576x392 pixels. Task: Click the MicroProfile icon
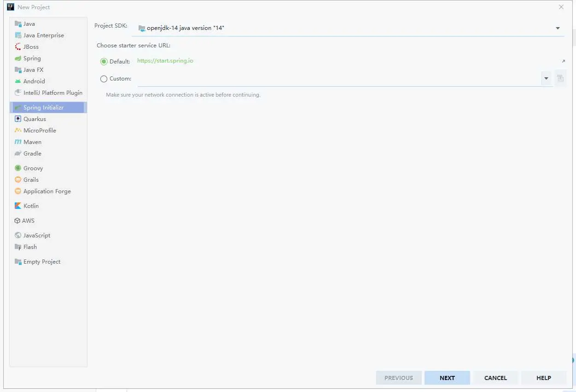18,131
